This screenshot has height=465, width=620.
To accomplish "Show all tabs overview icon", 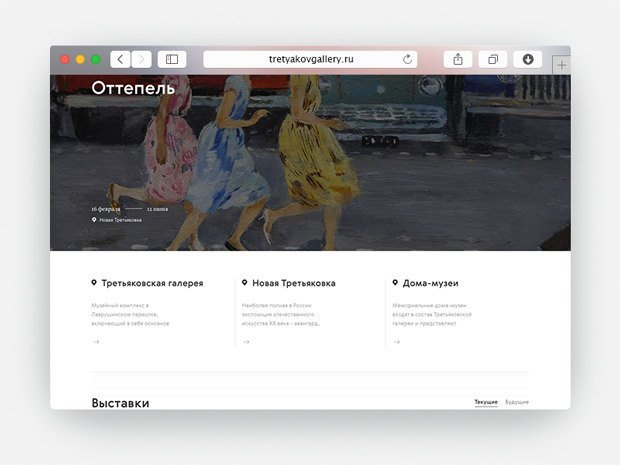I will pos(493,60).
